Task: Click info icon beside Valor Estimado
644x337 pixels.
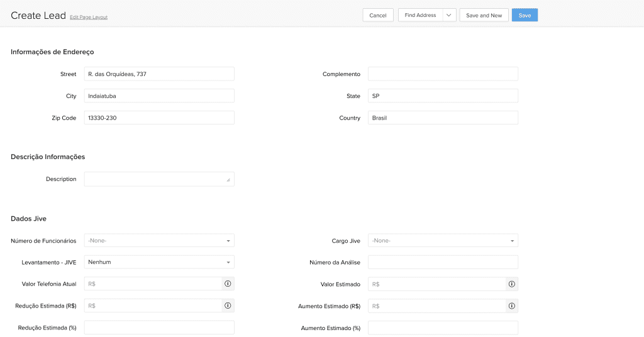Action: point(512,284)
